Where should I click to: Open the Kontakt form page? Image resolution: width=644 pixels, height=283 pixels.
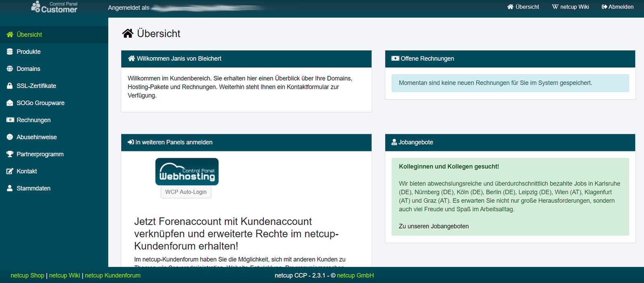point(54,171)
